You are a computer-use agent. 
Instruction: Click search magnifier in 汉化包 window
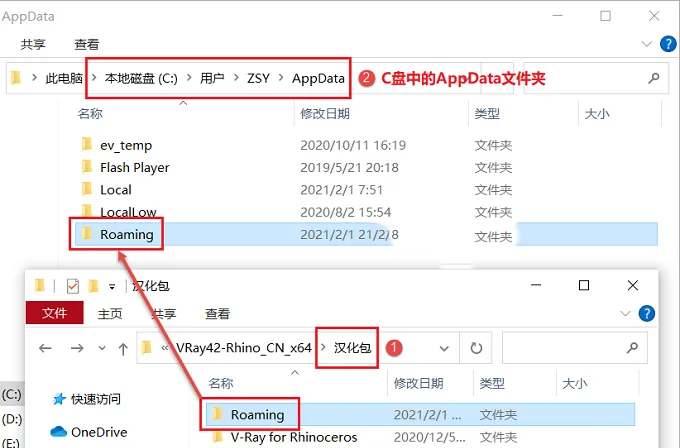click(x=632, y=347)
